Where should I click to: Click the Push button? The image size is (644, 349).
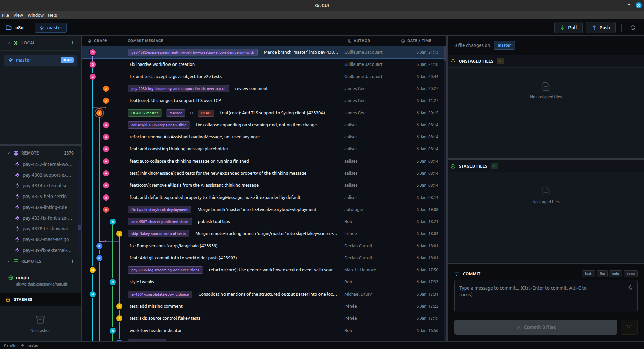600,28
